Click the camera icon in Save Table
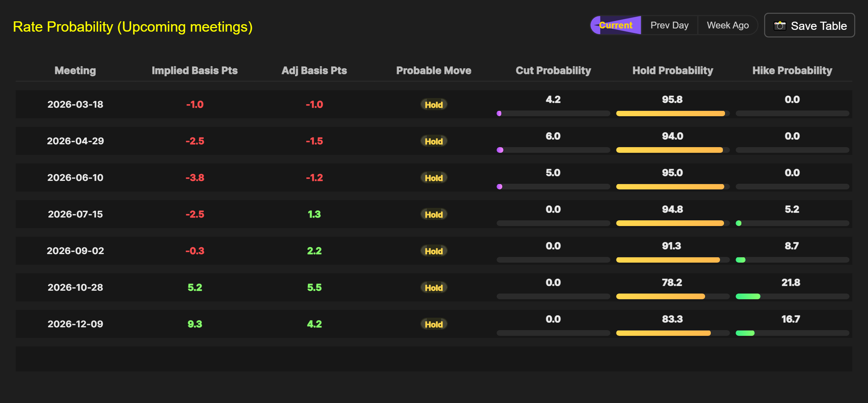 [x=780, y=26]
